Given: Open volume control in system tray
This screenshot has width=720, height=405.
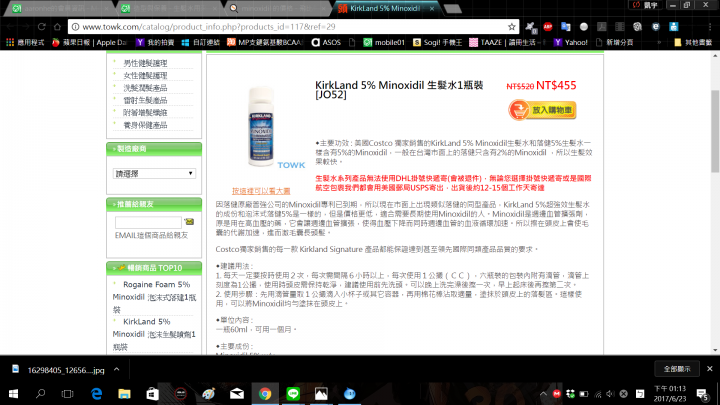Looking at the screenshot, I should coord(610,394).
